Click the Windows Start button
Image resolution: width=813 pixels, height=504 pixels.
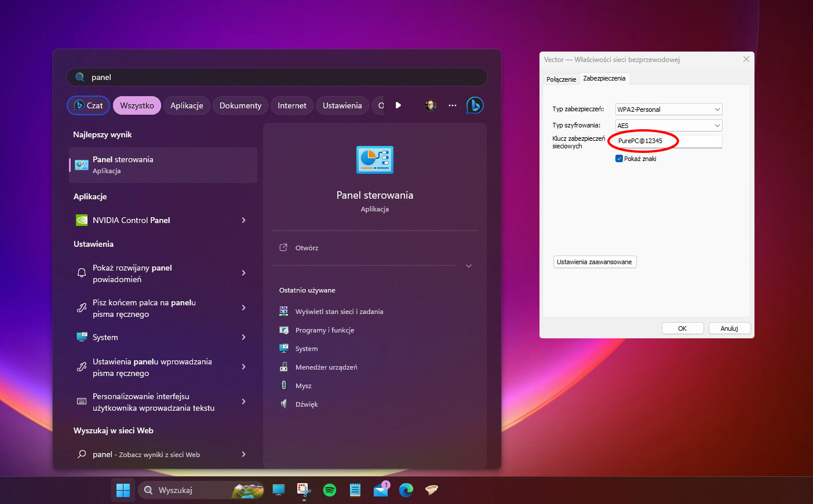click(122, 490)
